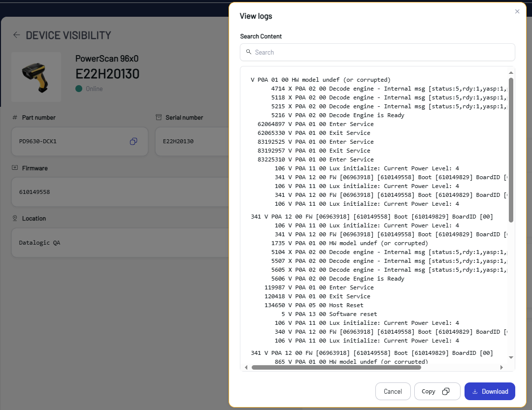Screen dimensions: 532x410
Task: Click the Serial number label icon
Action: (x=159, y=118)
